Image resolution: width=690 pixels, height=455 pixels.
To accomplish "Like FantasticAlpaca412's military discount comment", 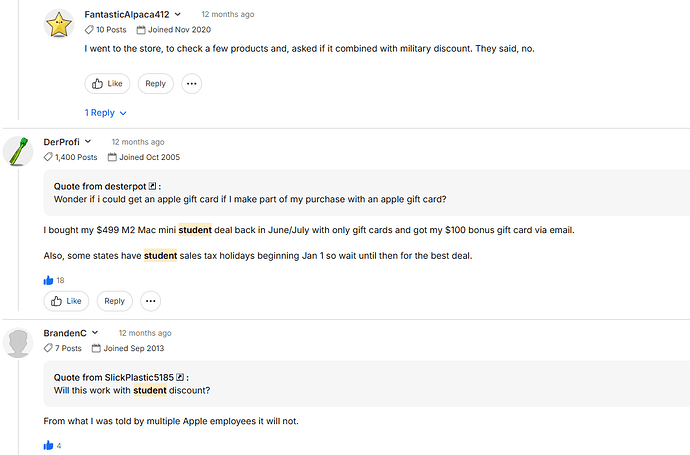I will [107, 84].
